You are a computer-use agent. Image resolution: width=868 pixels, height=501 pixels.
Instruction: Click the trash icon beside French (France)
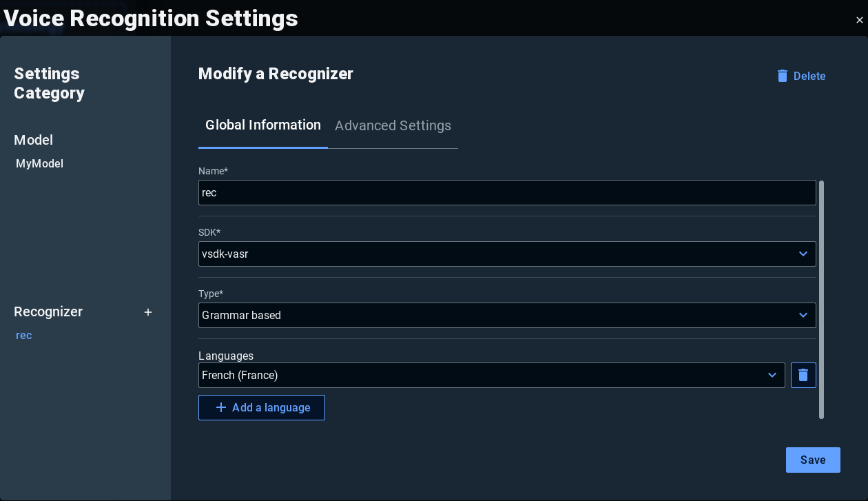(x=803, y=376)
